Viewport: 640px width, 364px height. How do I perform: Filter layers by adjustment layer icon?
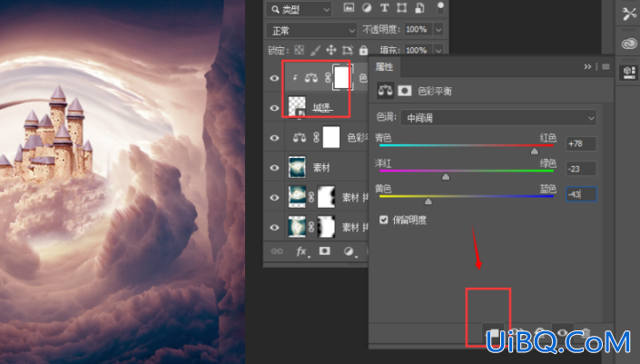(367, 8)
